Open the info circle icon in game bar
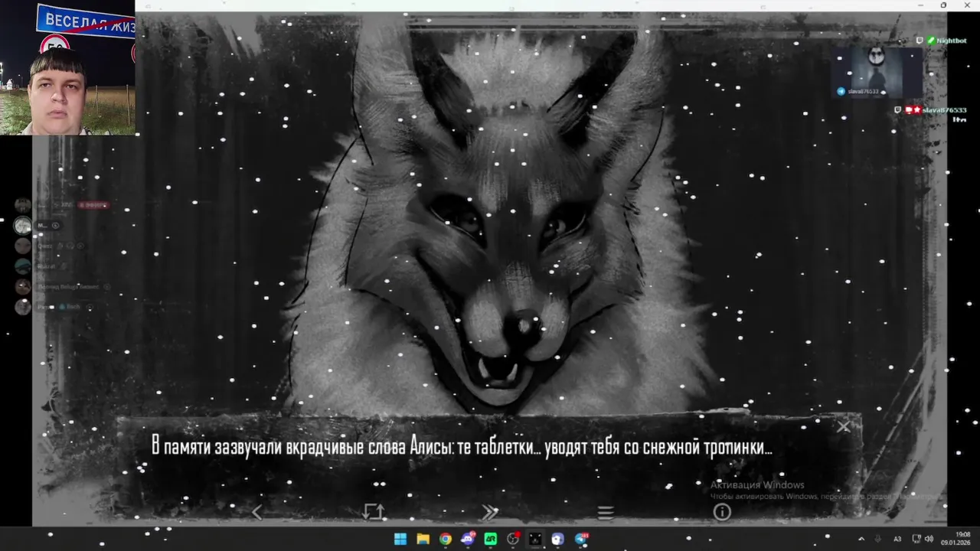The height and width of the screenshot is (551, 980). (x=722, y=512)
